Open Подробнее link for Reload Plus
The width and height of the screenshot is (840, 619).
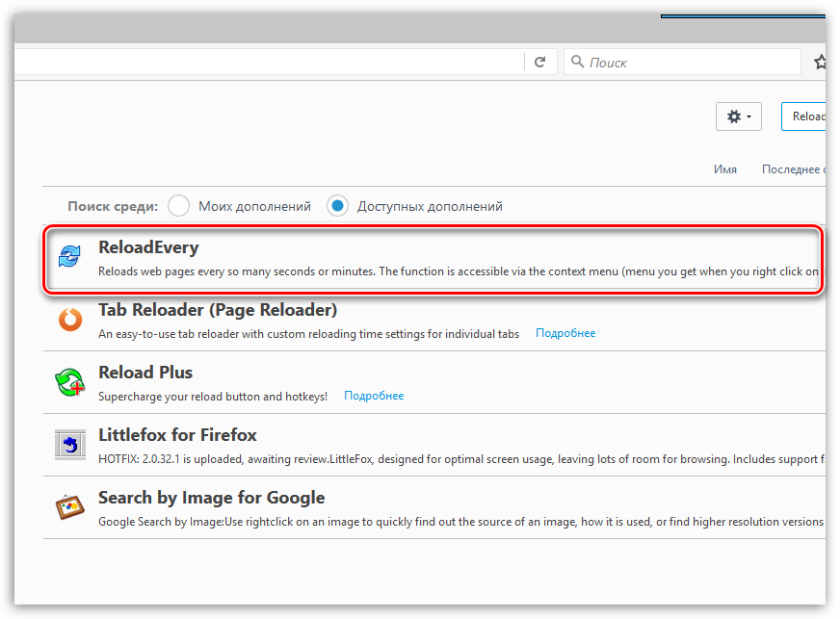pos(374,396)
